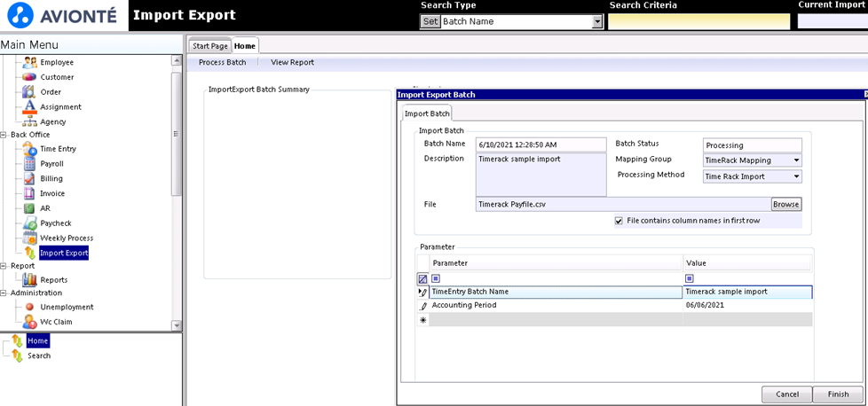
Task: Click Process Batch menu item
Action: (x=223, y=63)
